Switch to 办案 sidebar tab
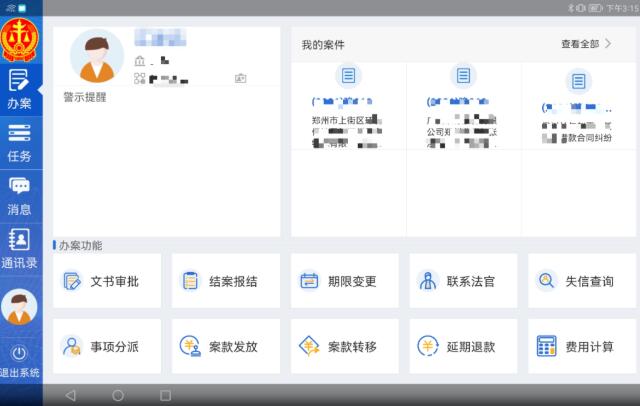The image size is (640, 406). (20, 89)
